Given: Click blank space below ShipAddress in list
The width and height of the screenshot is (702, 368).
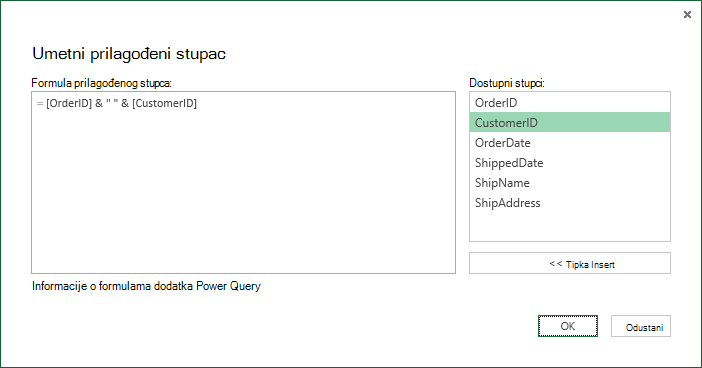Looking at the screenshot, I should pos(570,227).
